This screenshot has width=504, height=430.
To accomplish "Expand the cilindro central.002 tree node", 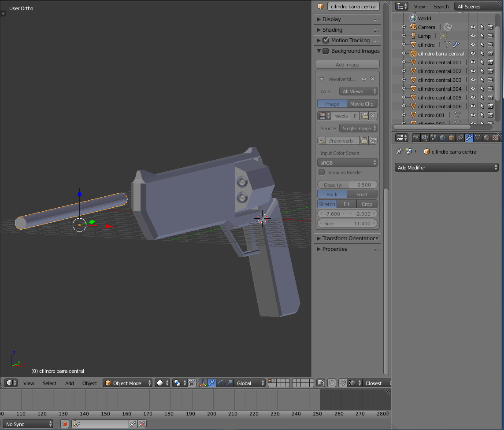I will click(404, 71).
